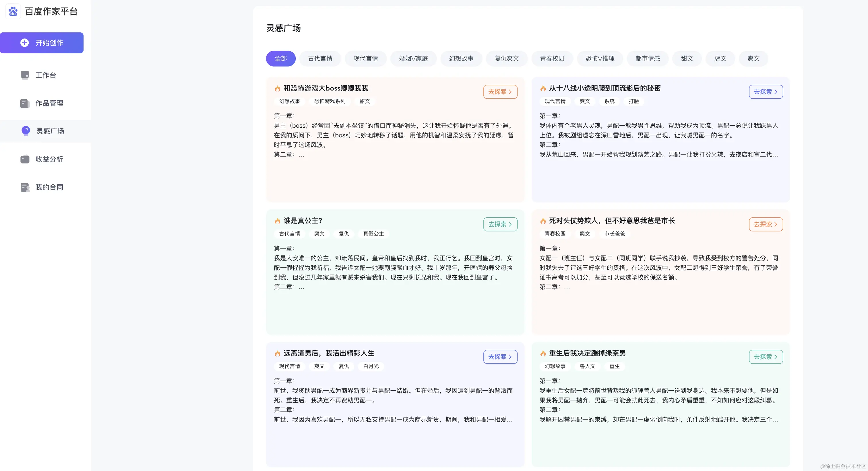Switch to the 古代言情 category tab

point(320,58)
